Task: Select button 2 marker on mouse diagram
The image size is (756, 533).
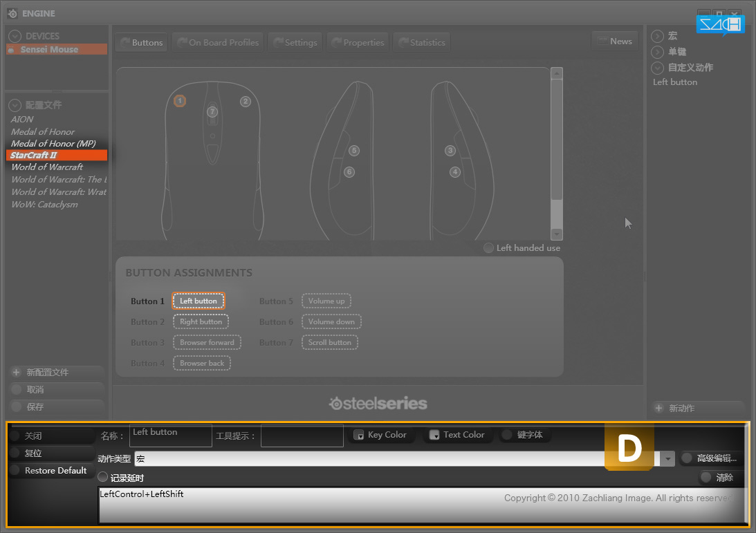Action: (x=246, y=101)
